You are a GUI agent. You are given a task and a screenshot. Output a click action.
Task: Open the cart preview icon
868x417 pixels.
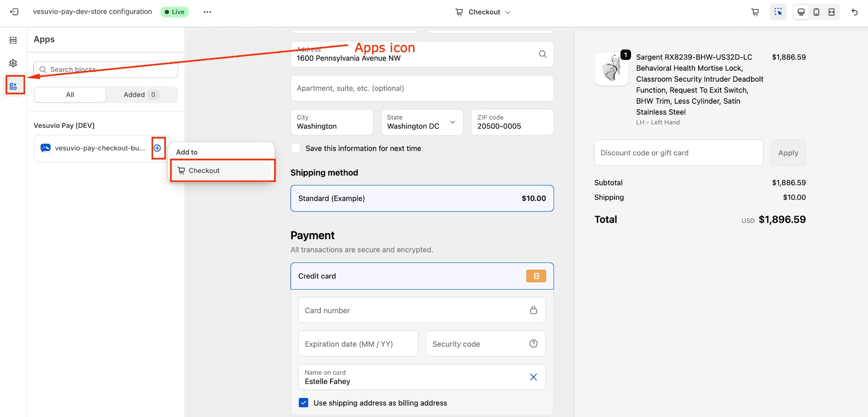[x=755, y=12]
